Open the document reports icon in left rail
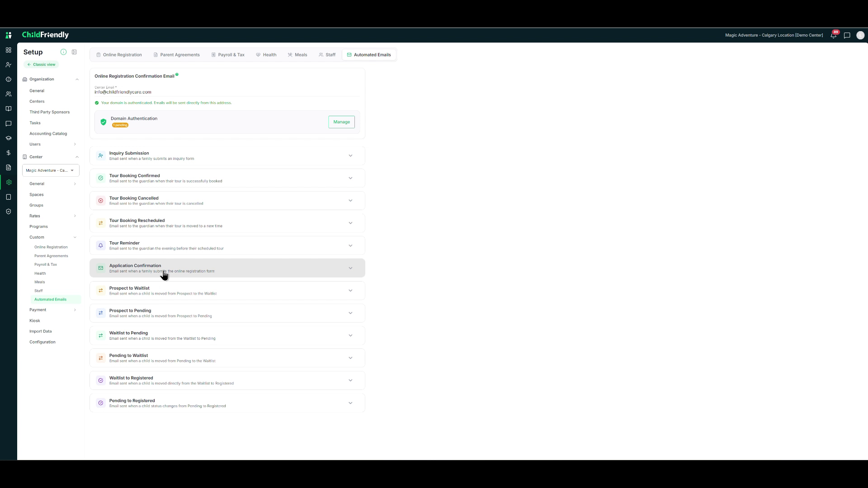Image resolution: width=868 pixels, height=488 pixels. point(8,168)
